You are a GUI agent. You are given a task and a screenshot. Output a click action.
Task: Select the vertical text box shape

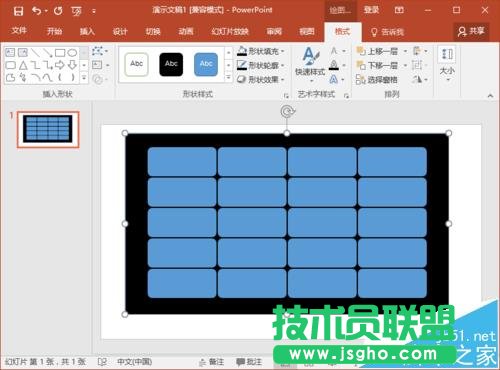pyautogui.click(x=23, y=52)
